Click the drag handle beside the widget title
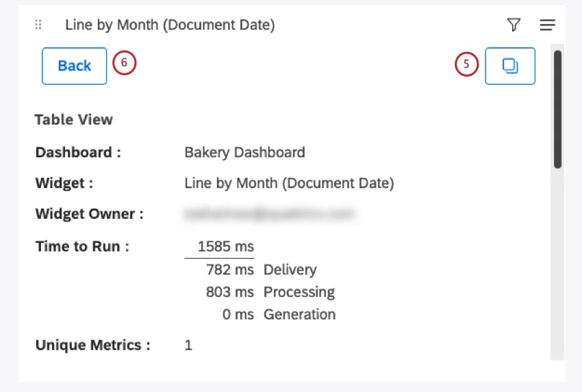582x392 pixels. point(38,25)
